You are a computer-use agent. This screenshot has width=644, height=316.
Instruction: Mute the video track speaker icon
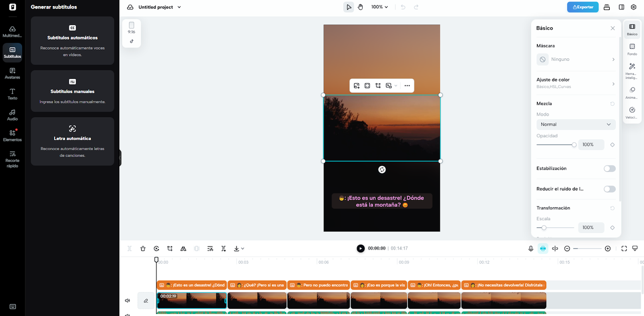[x=127, y=301]
